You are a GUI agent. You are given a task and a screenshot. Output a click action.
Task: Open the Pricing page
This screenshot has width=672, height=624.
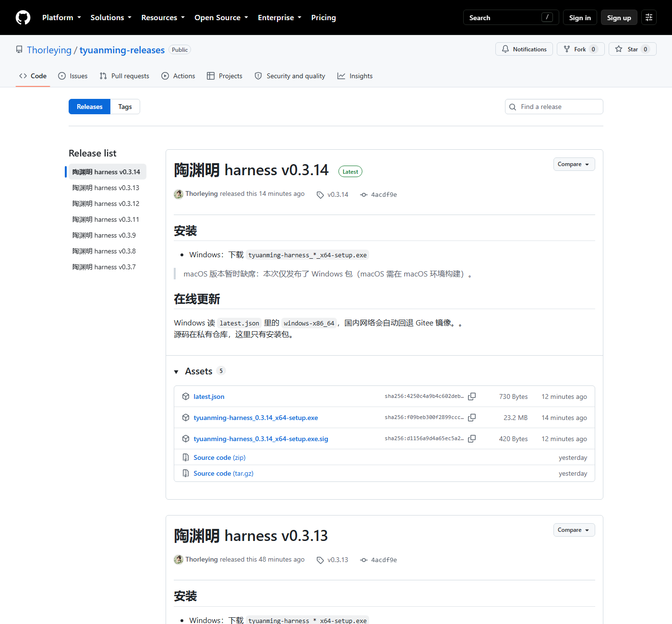click(x=324, y=18)
